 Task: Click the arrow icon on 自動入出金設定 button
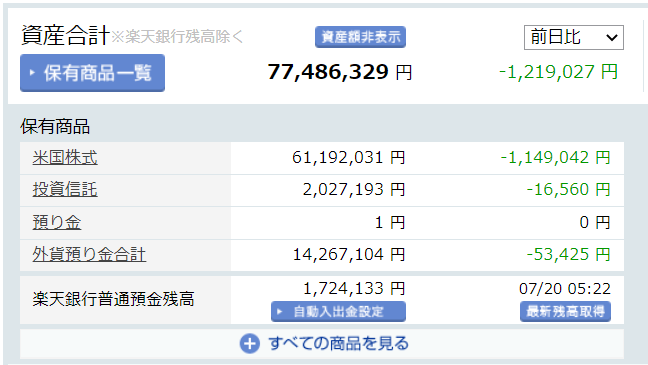[x=280, y=312]
